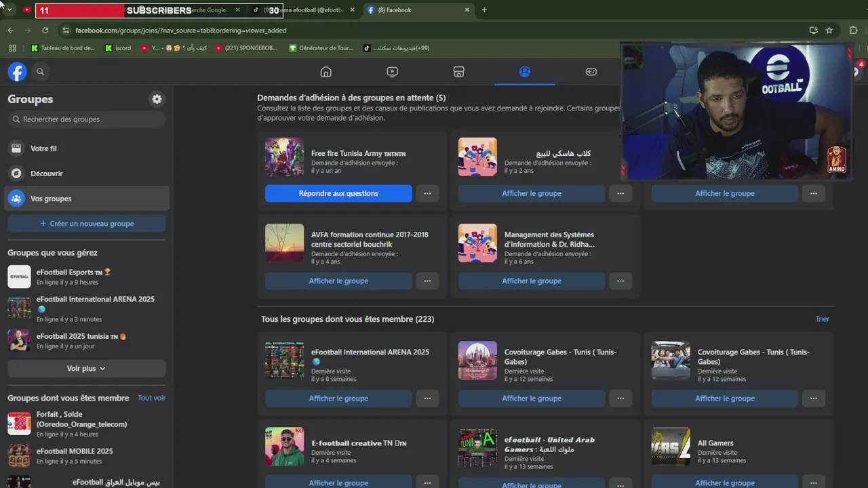Open Facebook search magnifier icon
This screenshot has height=488, width=868.
click(x=40, y=72)
